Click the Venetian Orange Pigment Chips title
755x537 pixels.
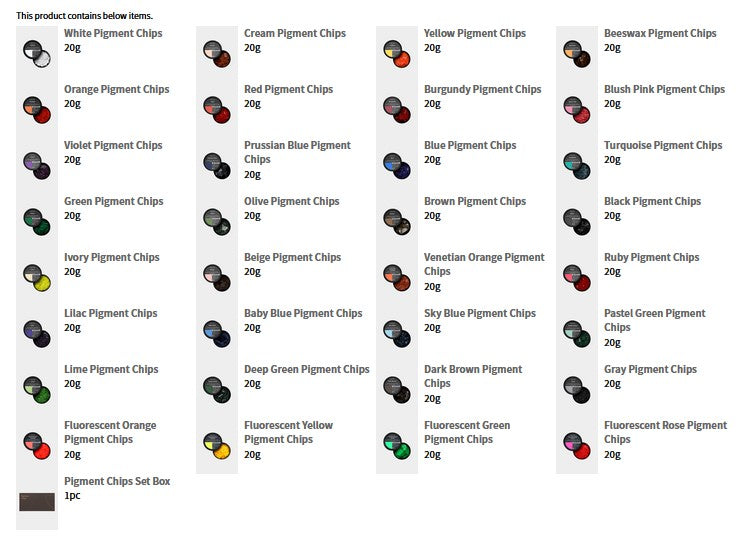484,264
